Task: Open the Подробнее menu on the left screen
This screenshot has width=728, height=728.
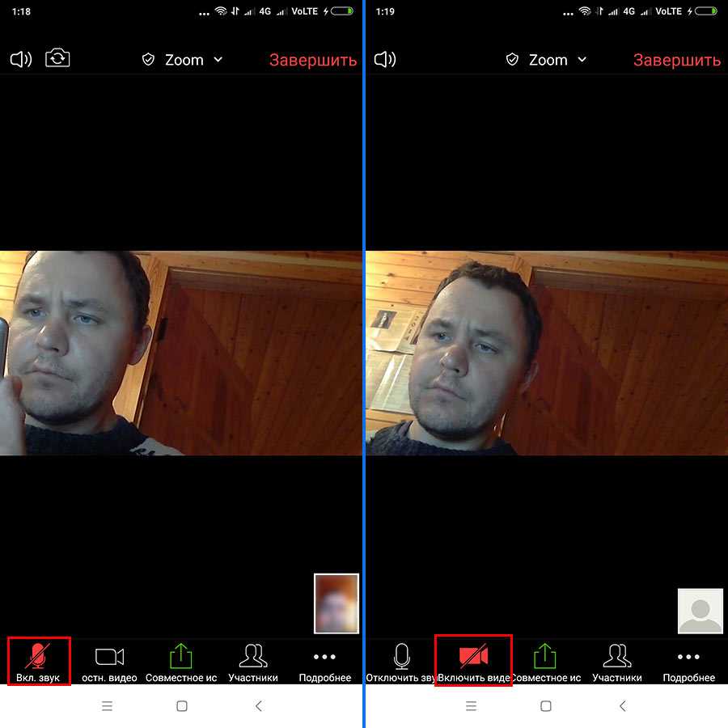Action: 324,662
